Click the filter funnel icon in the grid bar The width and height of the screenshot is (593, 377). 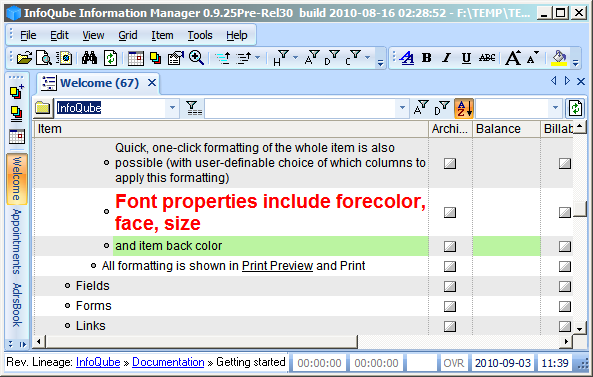193,109
